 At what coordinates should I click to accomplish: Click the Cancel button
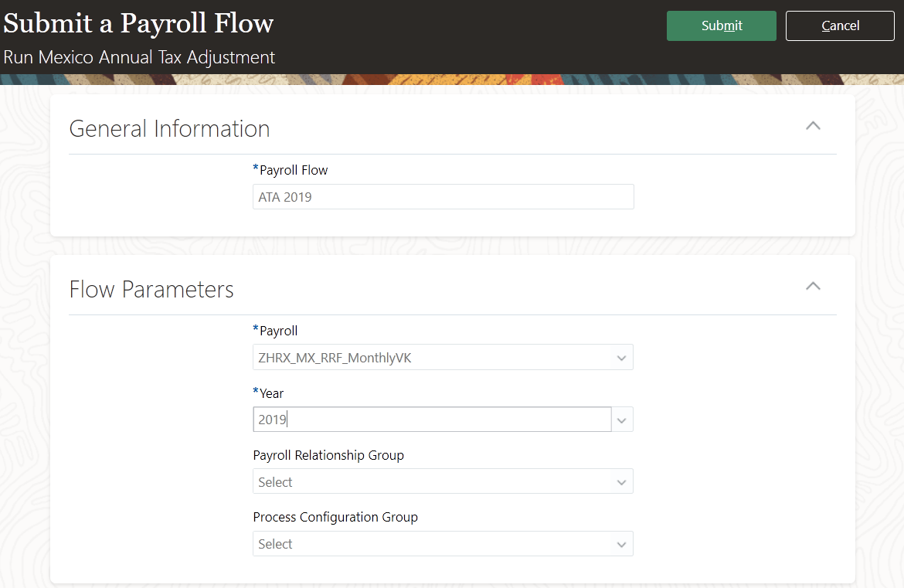point(840,25)
